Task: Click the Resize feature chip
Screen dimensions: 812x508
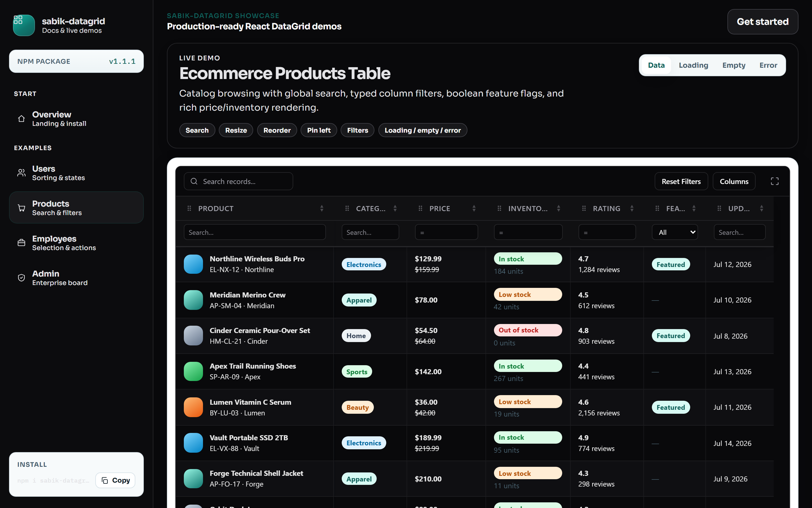Action: (236, 130)
